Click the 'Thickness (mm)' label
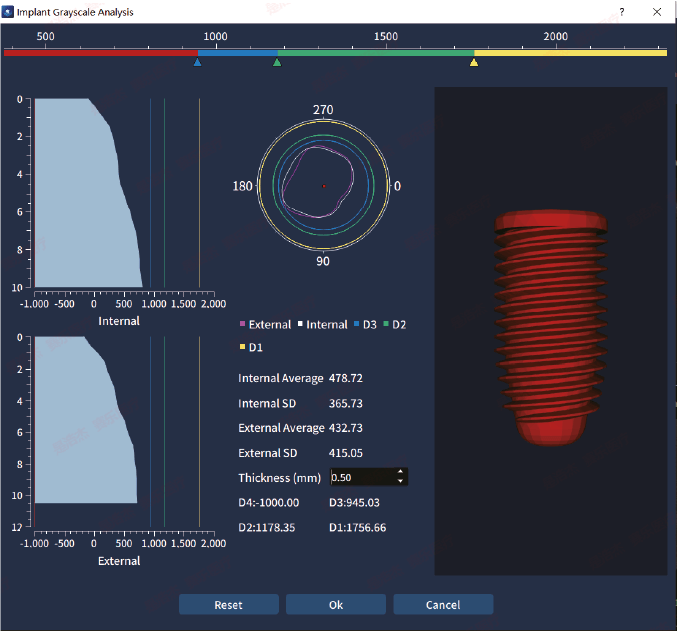 tap(280, 478)
